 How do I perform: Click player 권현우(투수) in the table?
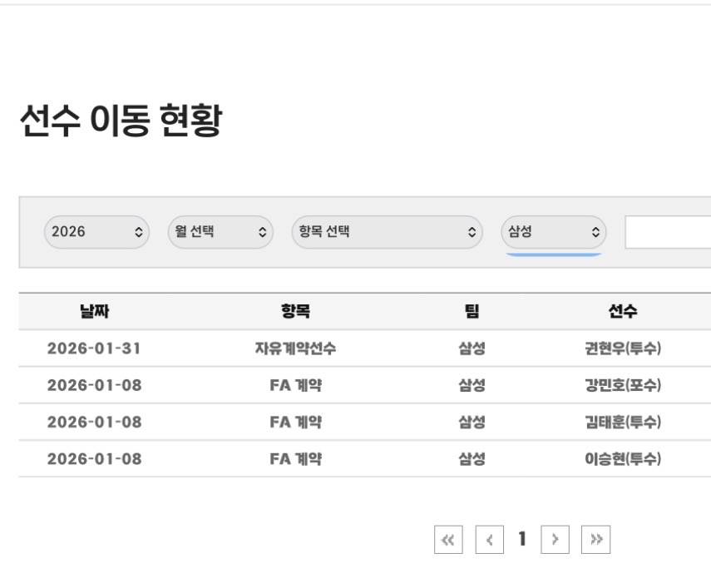pos(623,348)
